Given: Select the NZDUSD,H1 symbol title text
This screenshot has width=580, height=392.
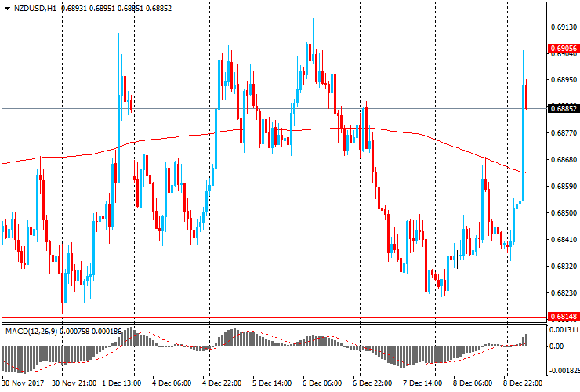Looking at the screenshot, I should (x=35, y=8).
